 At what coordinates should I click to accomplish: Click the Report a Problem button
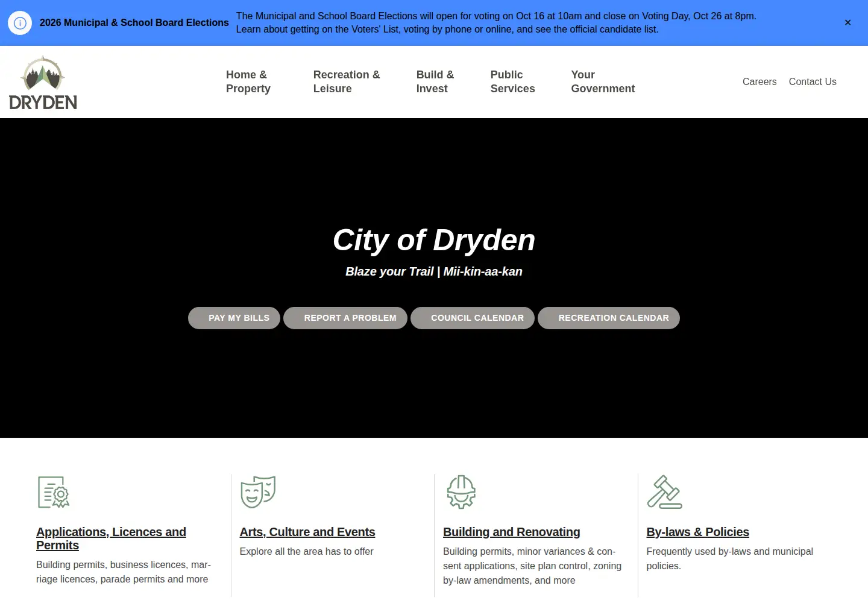345,318
